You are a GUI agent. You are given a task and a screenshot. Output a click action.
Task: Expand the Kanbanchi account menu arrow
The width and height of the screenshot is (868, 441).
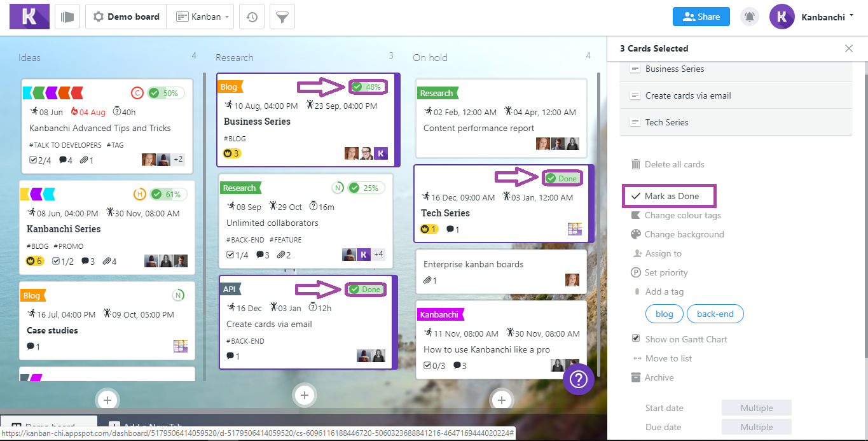851,17
